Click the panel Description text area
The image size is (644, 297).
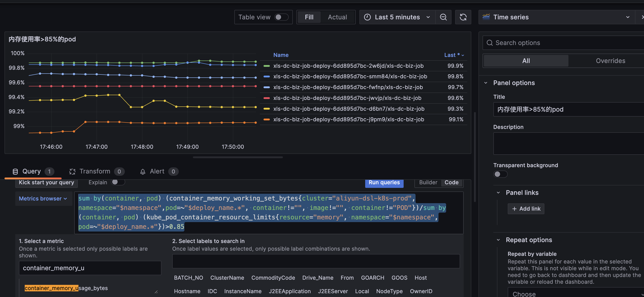(x=568, y=143)
